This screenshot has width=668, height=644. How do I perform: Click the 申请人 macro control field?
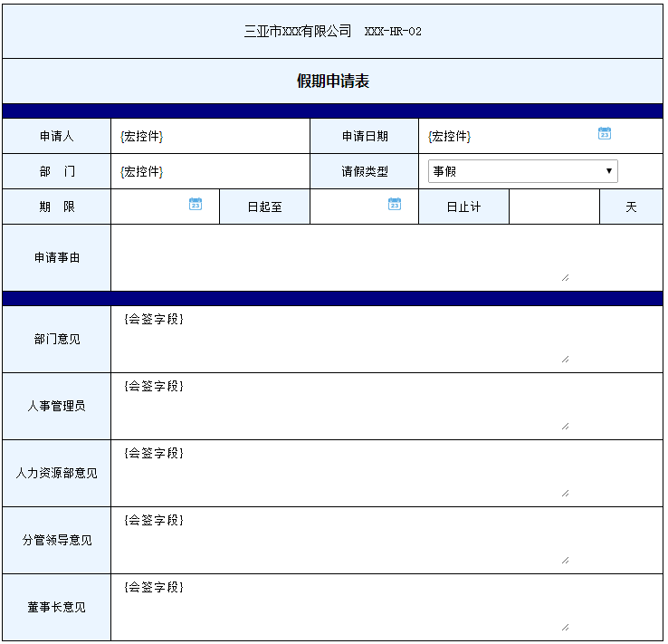pyautogui.click(x=142, y=137)
